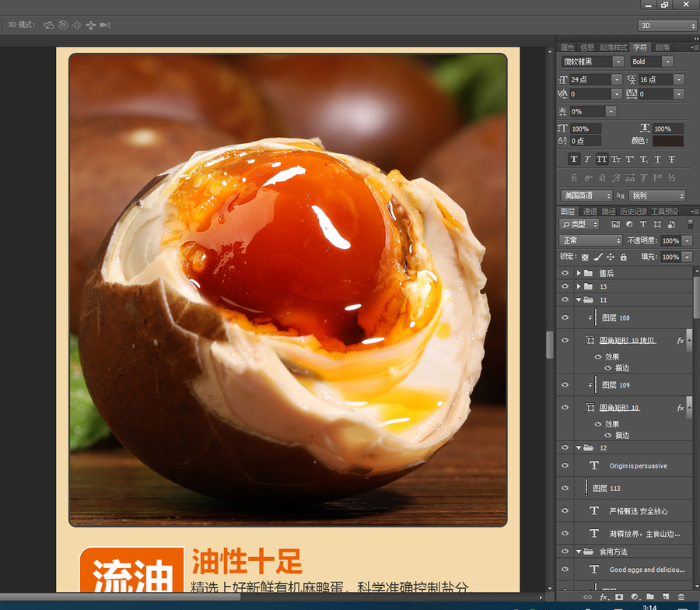Select the 3D slide object mode icon
This screenshot has height=610, width=700.
(x=91, y=25)
